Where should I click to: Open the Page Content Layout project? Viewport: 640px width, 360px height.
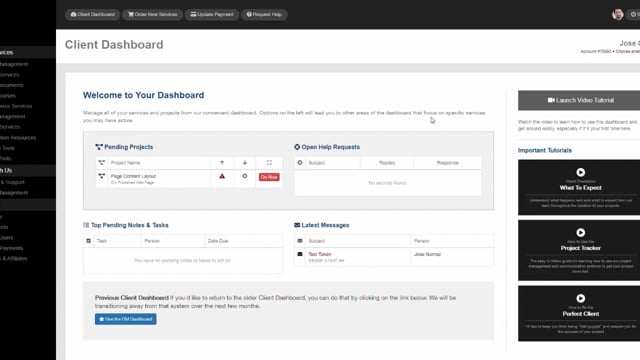(133, 176)
